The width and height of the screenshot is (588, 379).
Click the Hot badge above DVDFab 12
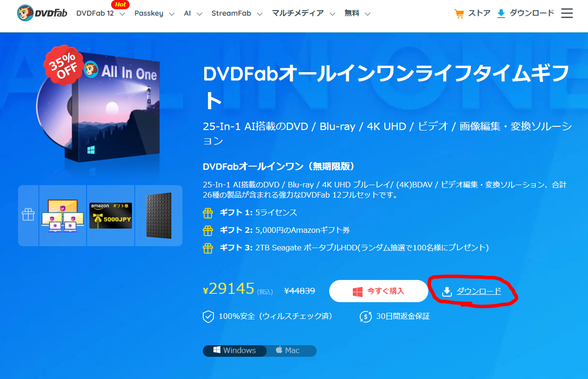(x=120, y=5)
